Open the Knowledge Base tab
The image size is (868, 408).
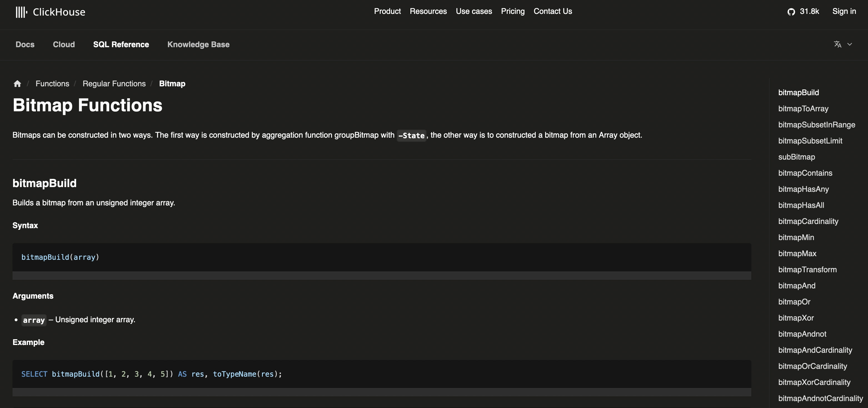point(198,44)
